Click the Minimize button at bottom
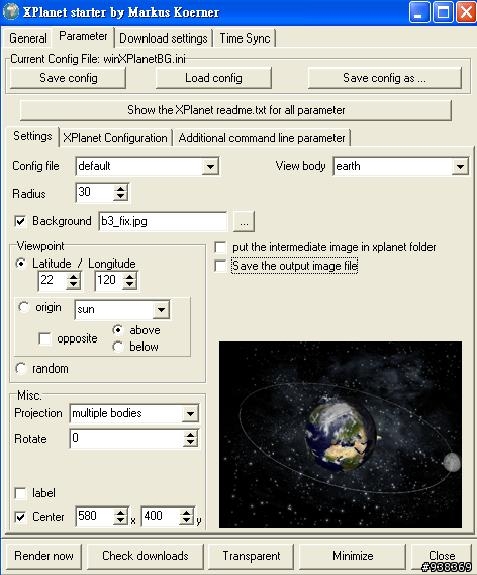477x575 pixels. click(353, 556)
